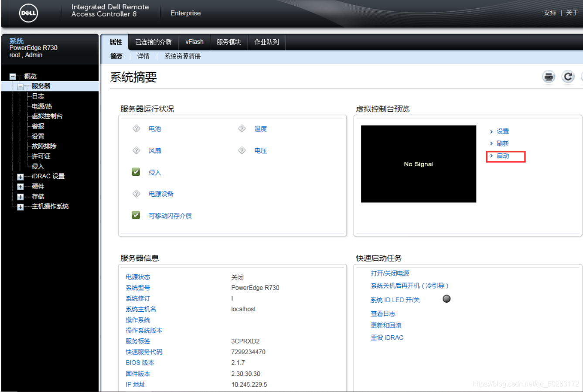
Task: Select 概览 in the sidebar tree
Action: point(31,76)
